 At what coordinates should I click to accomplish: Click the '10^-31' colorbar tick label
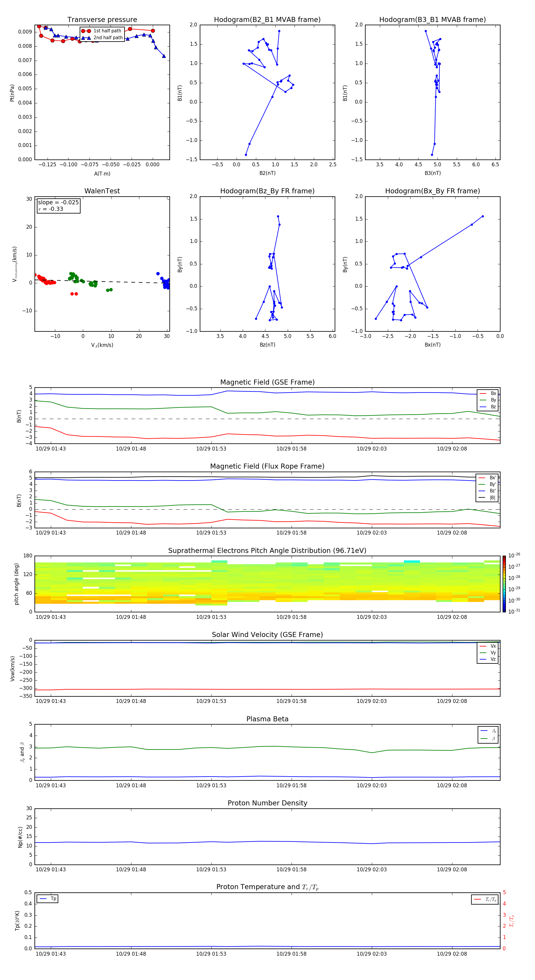pyautogui.click(x=514, y=611)
